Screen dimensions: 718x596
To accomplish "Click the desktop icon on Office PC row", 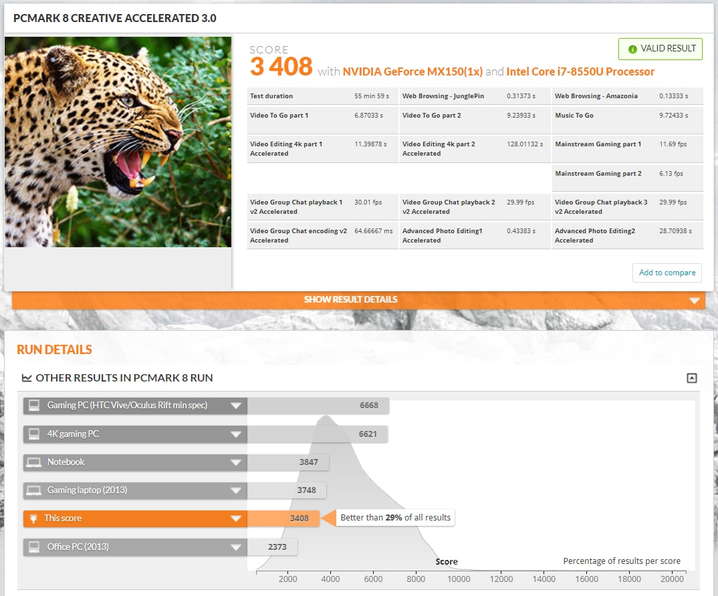I will (34, 547).
